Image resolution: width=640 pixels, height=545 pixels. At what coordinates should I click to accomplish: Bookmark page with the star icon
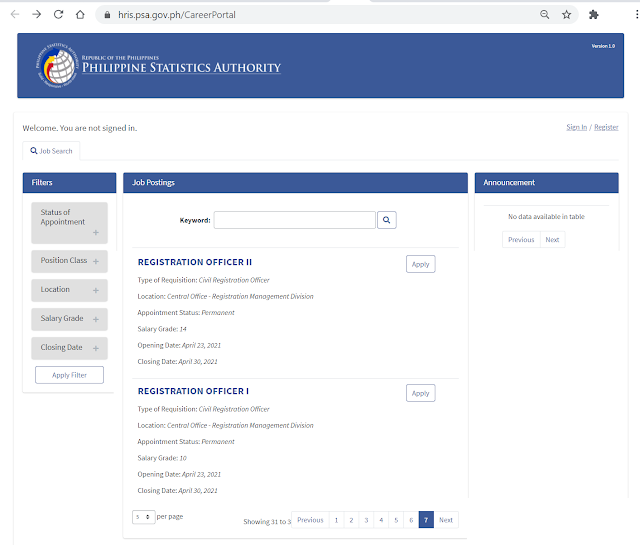[567, 15]
